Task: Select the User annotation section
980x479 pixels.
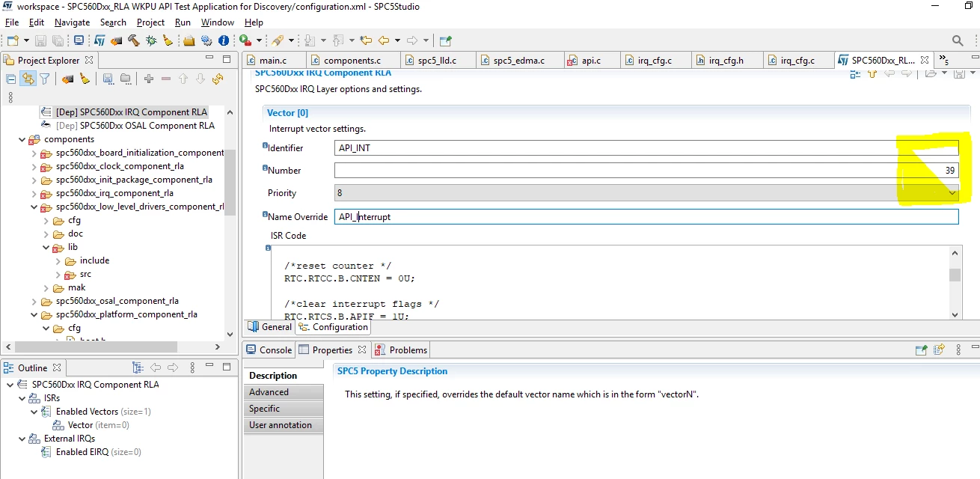Action: [284, 425]
